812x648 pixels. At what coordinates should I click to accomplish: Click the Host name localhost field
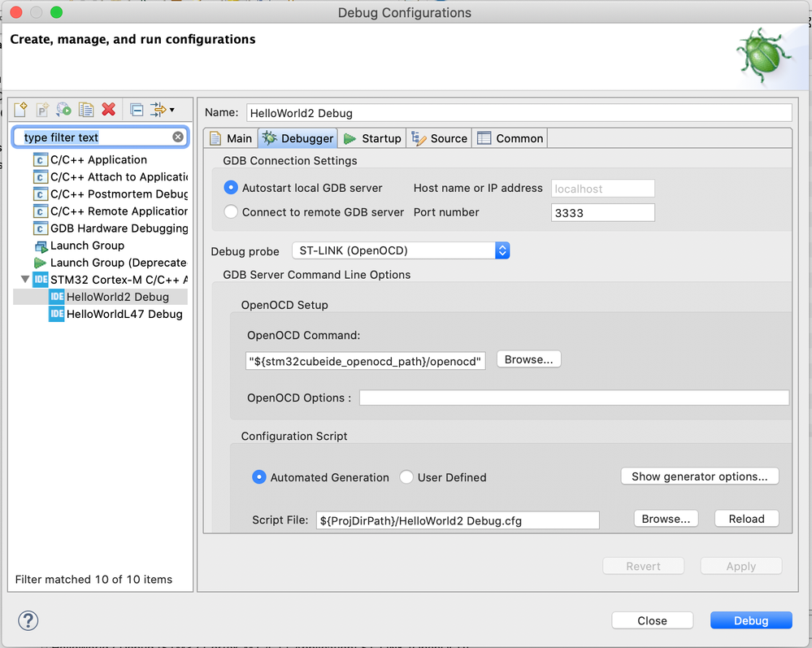click(603, 189)
